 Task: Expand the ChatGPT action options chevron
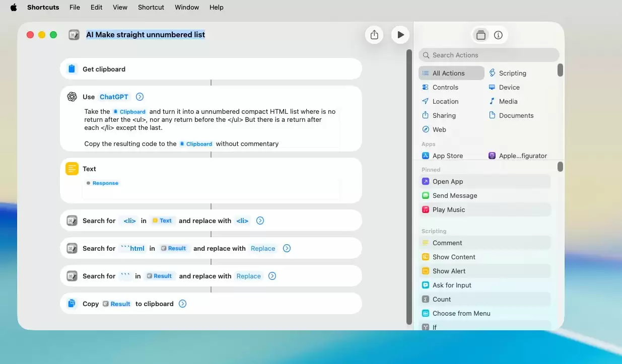(x=140, y=97)
